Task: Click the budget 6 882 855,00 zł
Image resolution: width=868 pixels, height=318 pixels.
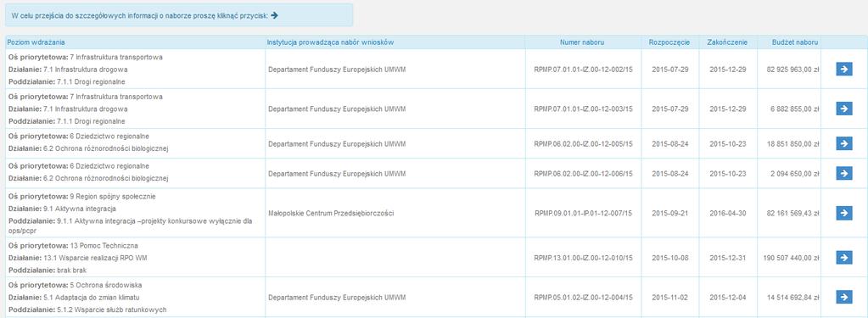Action: coord(795,109)
